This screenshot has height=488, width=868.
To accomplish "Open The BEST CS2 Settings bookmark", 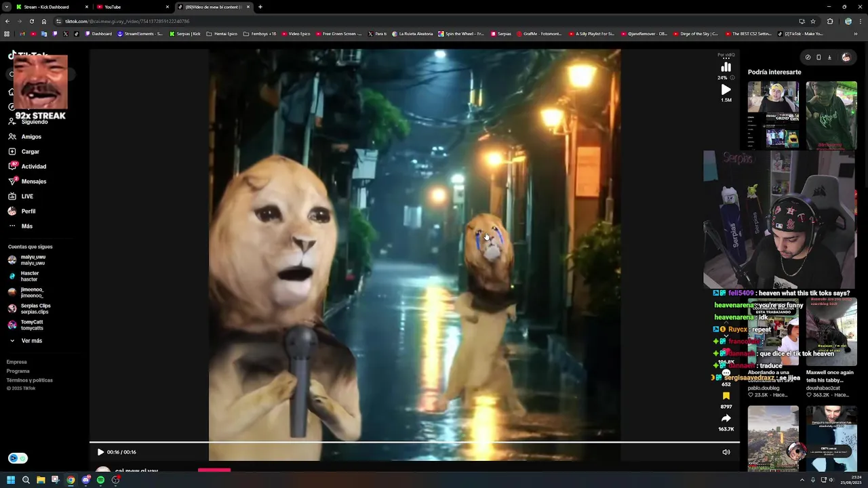I will click(748, 34).
